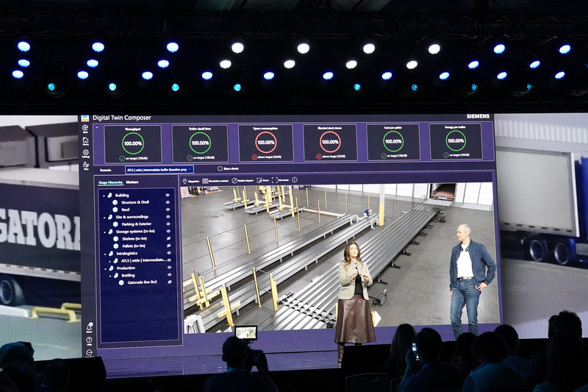Click the cube icon beside Shelves (to-be)

116,238
